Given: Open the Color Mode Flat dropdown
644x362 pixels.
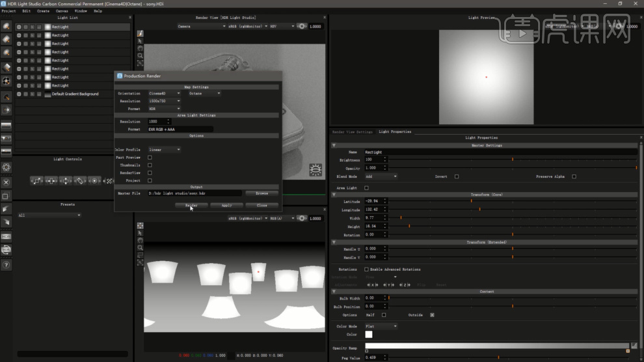Looking at the screenshot, I should 381,326.
